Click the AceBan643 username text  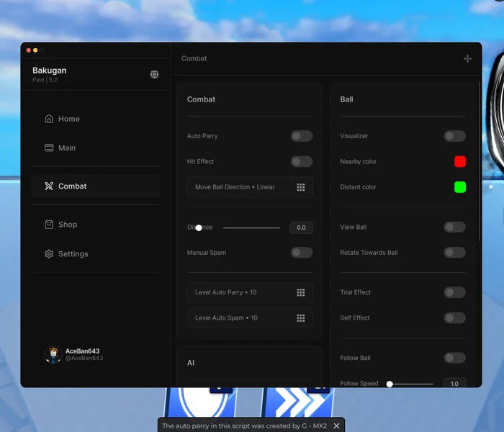tap(82, 351)
